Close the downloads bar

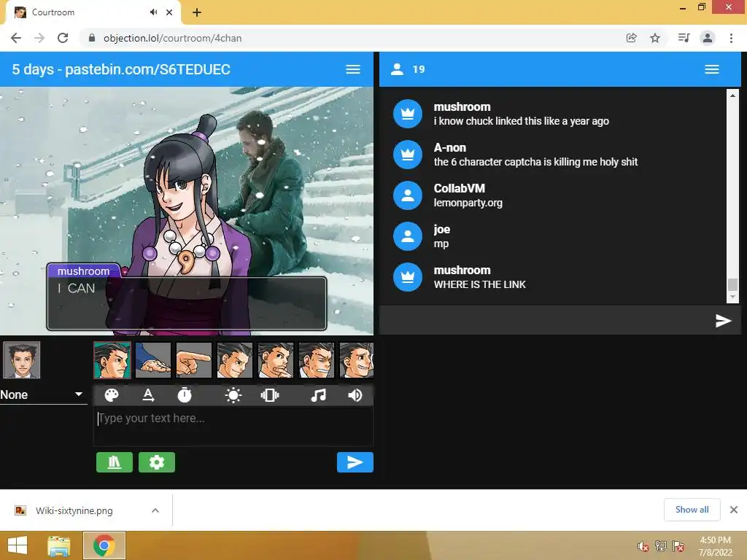[x=734, y=510]
